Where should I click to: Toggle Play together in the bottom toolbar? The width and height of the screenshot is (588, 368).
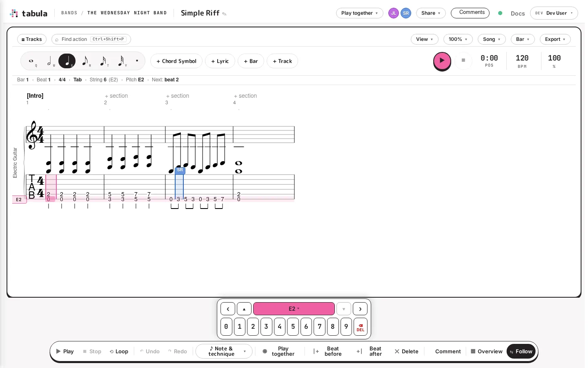279,352
